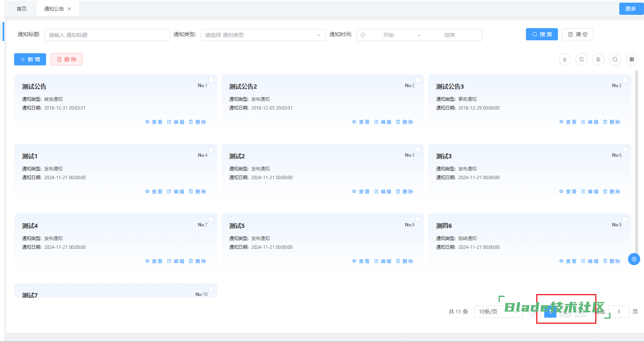The height and width of the screenshot is (342, 644).
Task: View the 测四6 card
Action: click(568, 261)
